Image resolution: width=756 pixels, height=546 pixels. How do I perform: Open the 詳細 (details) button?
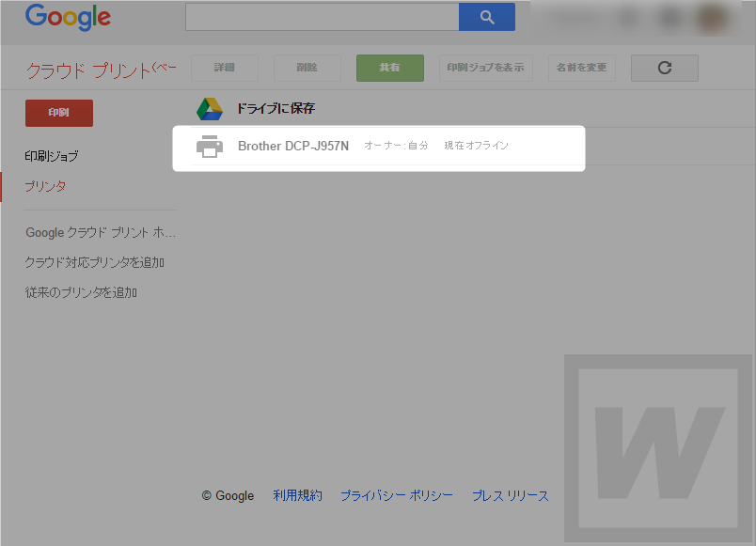click(225, 68)
